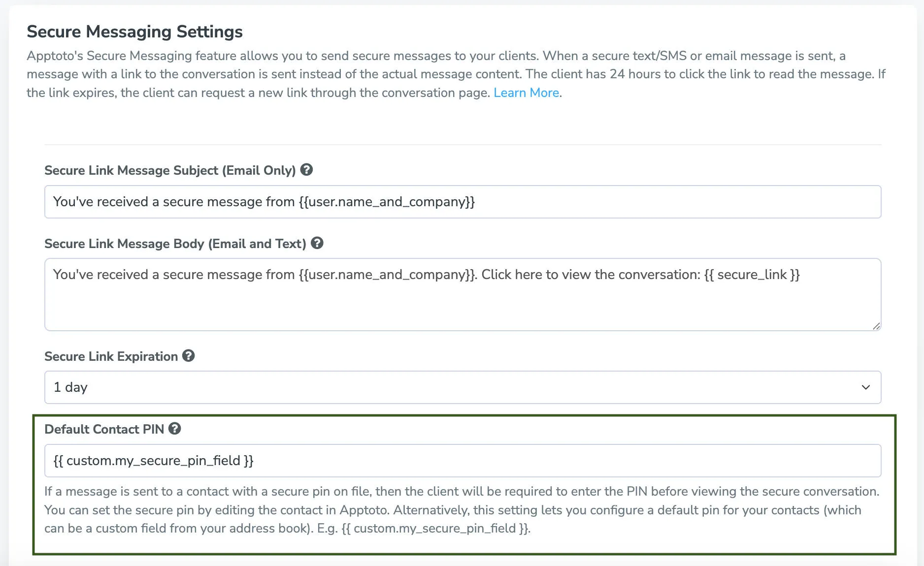Click the Default Contact PIN input box
The width and height of the screenshot is (924, 566).
coord(462,461)
